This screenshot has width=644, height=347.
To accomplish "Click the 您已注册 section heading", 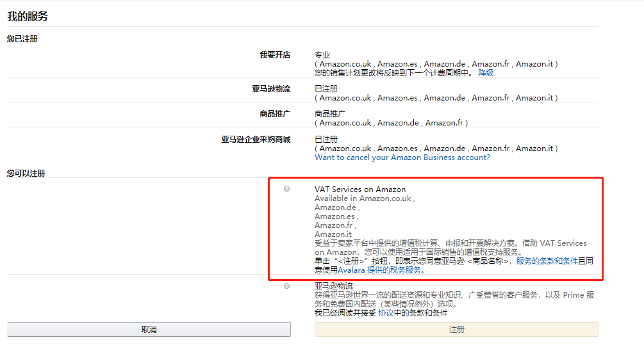I will 22,39.
